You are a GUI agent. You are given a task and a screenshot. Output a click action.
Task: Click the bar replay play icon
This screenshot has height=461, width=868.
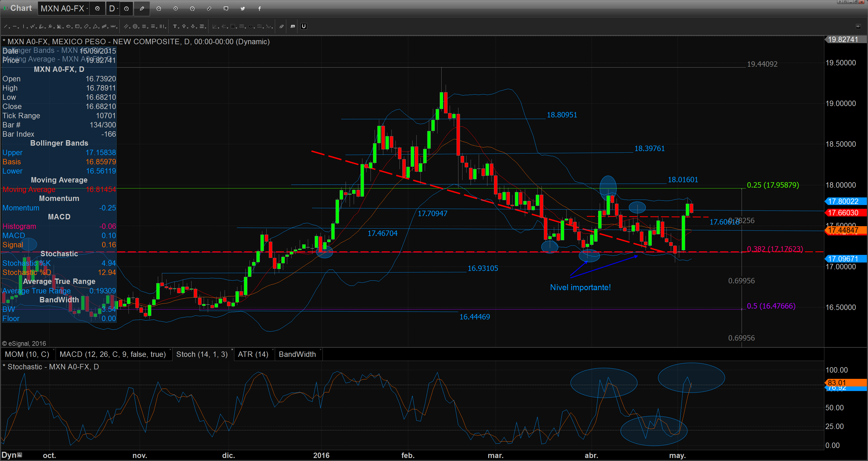click(x=175, y=9)
